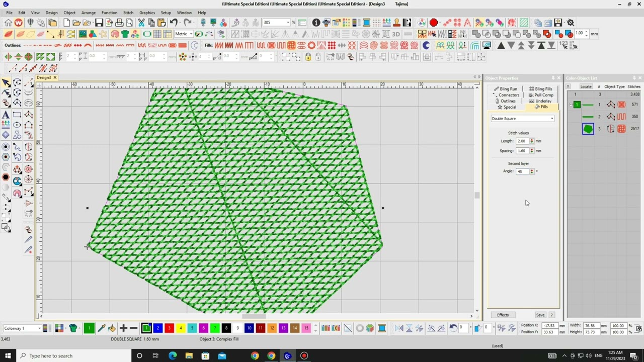The width and height of the screenshot is (644, 362).
Task: Create a new design with the blank page icon
Action: [66, 23]
